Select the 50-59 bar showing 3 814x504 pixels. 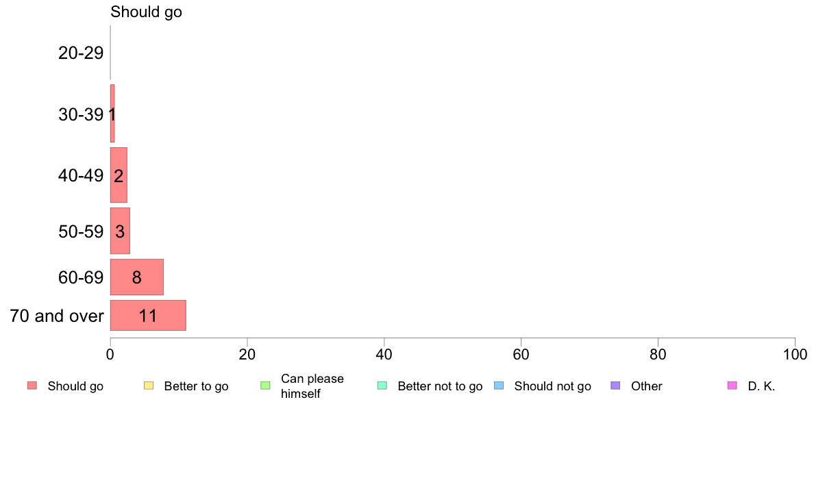[120, 231]
